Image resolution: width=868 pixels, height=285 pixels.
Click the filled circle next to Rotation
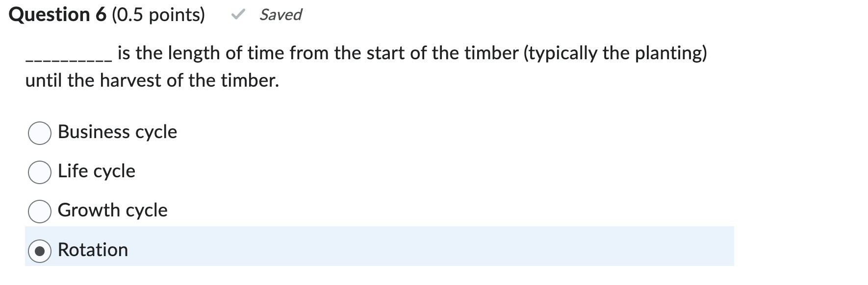tap(40, 250)
